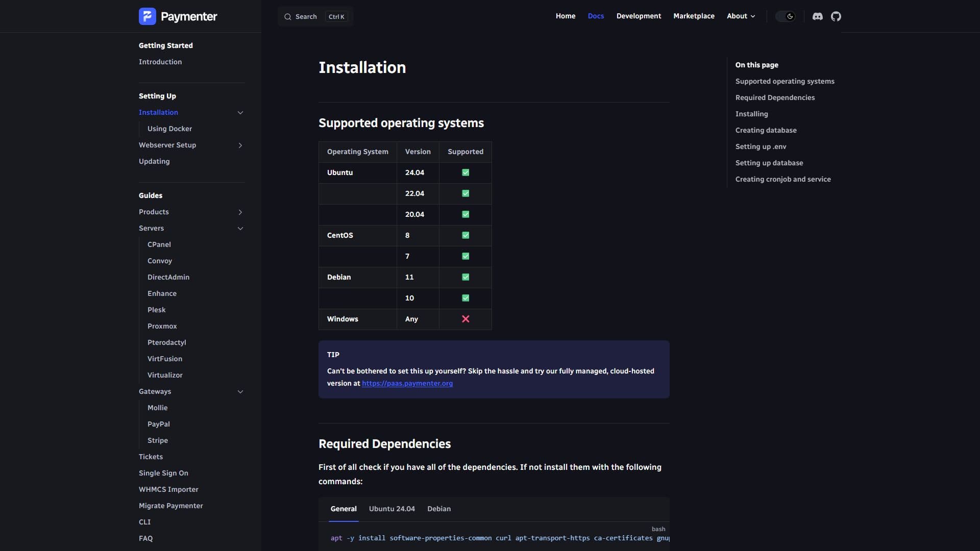Image resolution: width=980 pixels, height=551 pixels.
Task: Open the DirectAdmin server guide
Action: pyautogui.click(x=168, y=278)
